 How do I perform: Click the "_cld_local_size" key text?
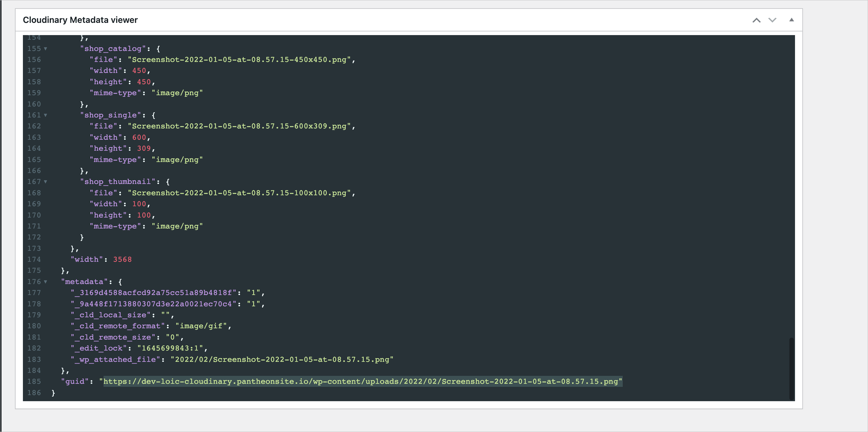click(111, 315)
